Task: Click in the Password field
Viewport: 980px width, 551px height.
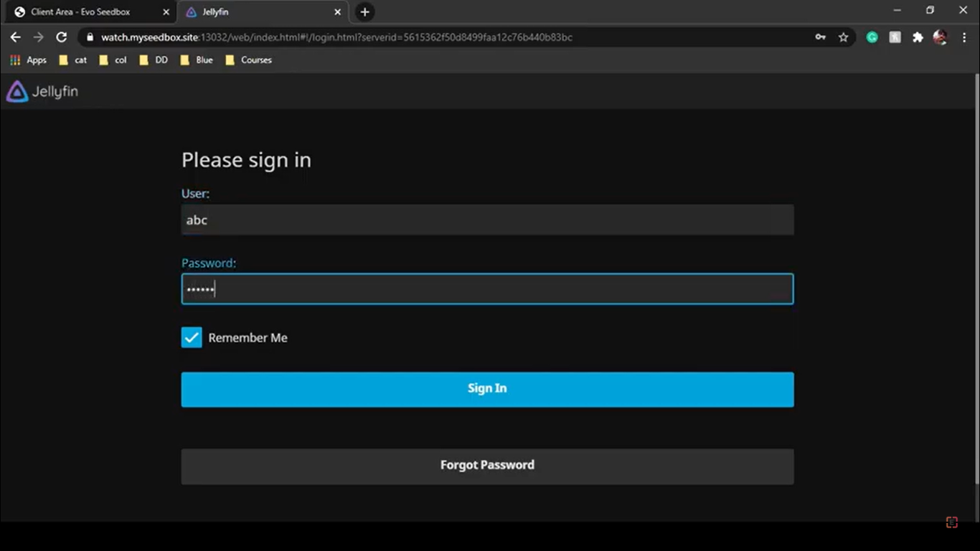Action: pyautogui.click(x=487, y=288)
